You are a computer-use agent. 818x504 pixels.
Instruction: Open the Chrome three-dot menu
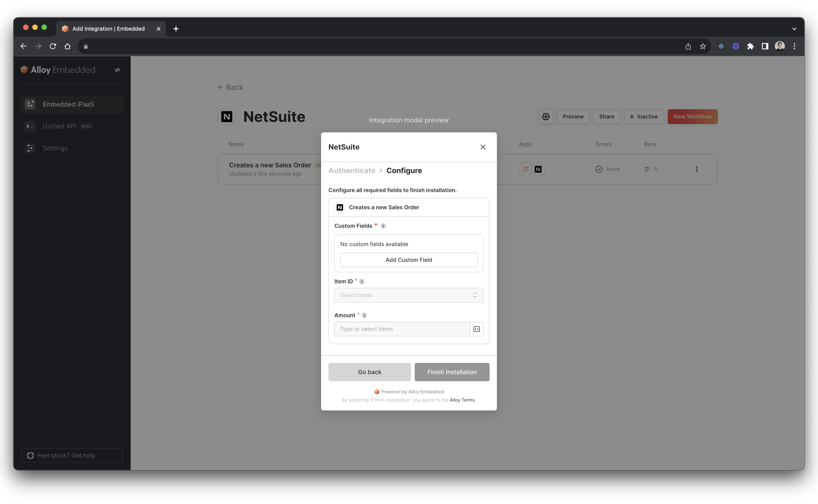[x=794, y=46]
